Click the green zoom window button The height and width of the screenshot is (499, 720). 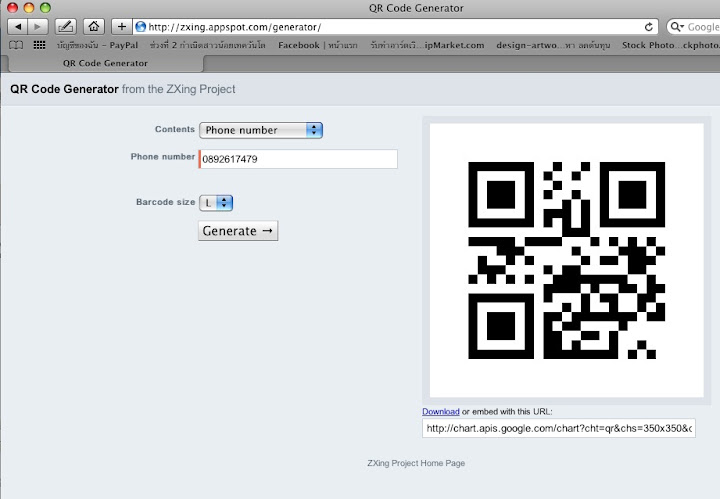tap(45, 7)
